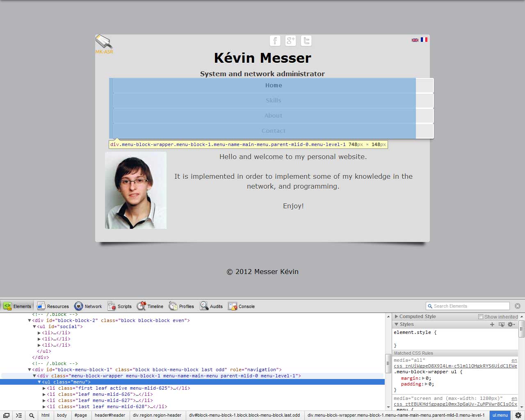525x420 pixels.
Task: Click the dock-to-window icon in DevTools
Action: coord(7,415)
